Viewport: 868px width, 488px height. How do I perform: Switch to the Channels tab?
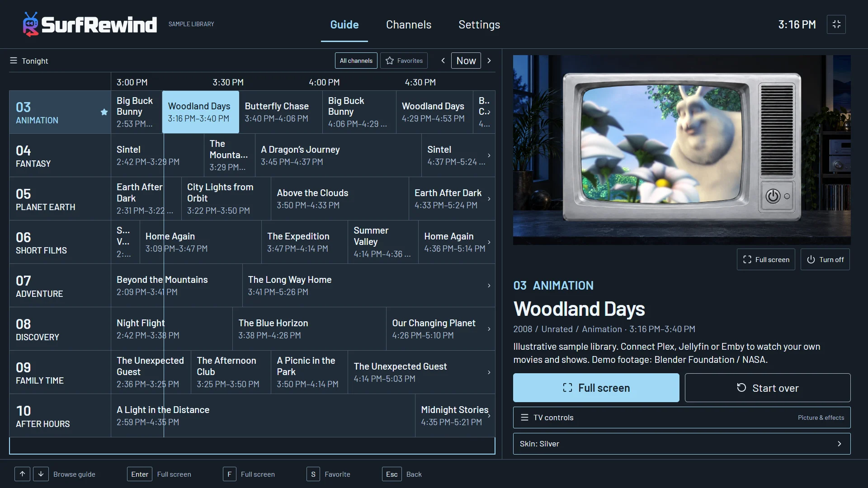[409, 24]
